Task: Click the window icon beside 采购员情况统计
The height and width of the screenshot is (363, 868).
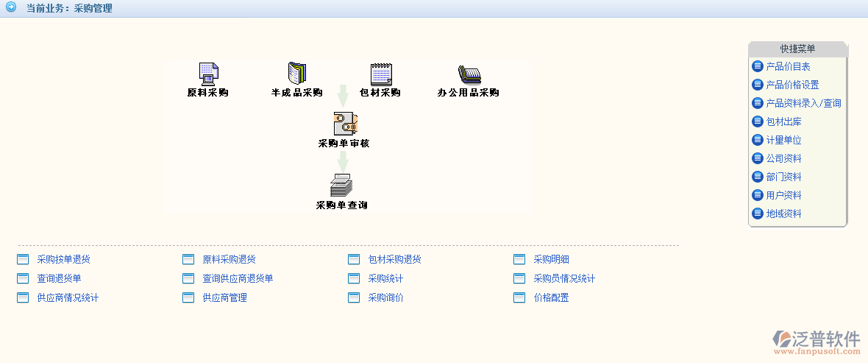Action: click(x=519, y=278)
